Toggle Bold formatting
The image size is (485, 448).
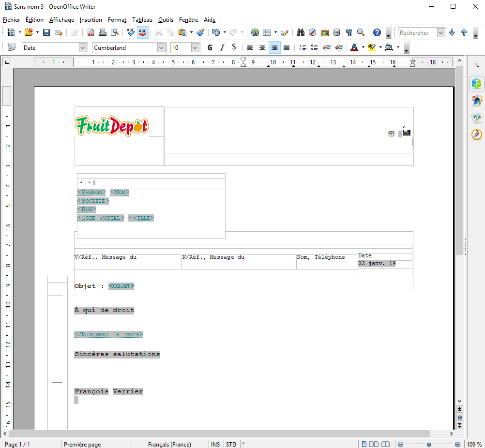[210, 47]
